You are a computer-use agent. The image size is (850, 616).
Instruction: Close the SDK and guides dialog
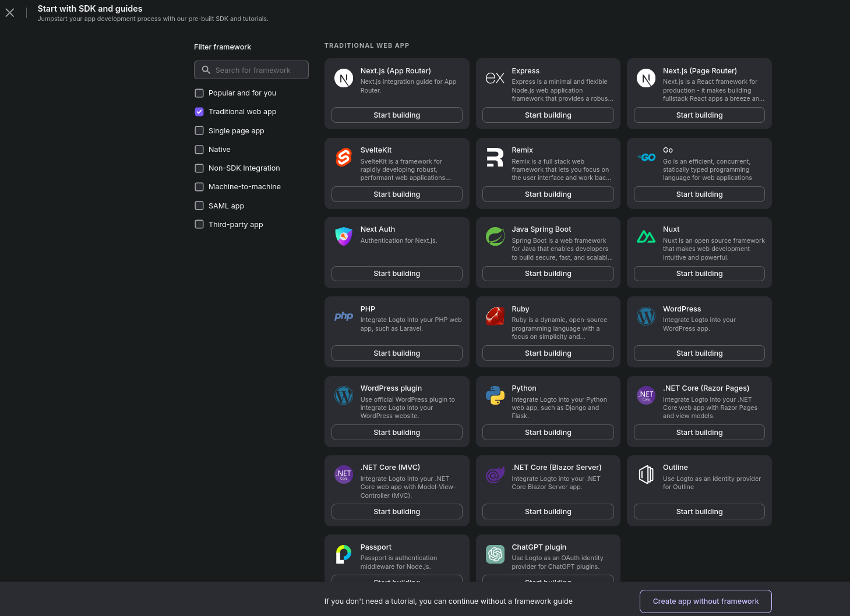tap(10, 13)
